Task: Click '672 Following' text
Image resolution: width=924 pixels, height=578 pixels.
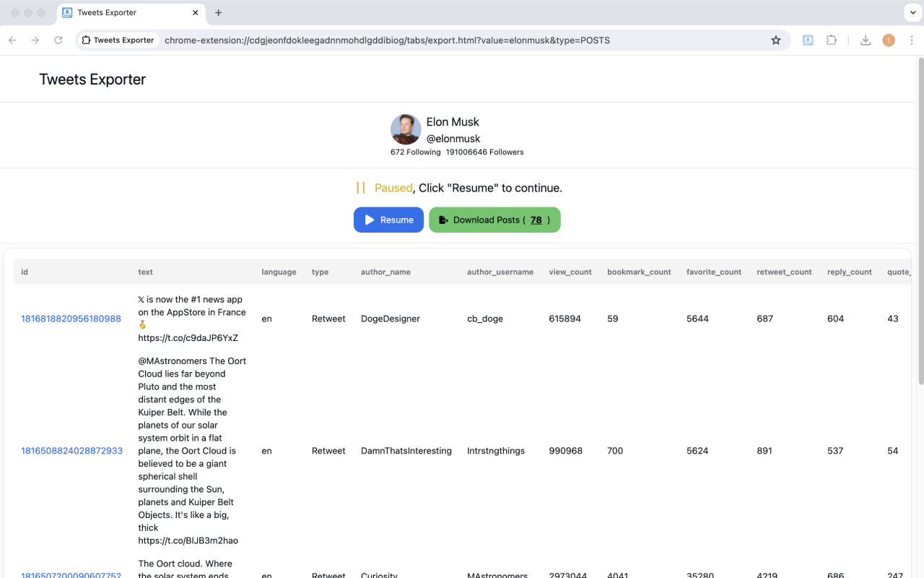Action: click(x=415, y=152)
